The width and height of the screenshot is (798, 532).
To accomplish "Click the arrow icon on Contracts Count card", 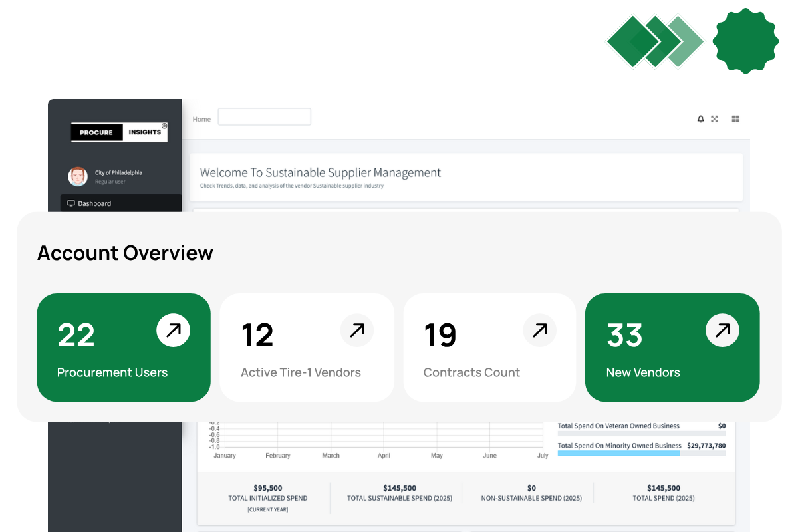I will pos(539,330).
